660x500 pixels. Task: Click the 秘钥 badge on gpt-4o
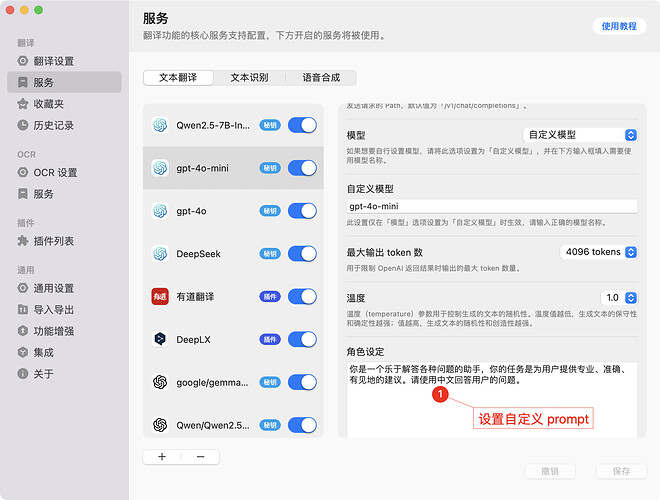coord(270,211)
